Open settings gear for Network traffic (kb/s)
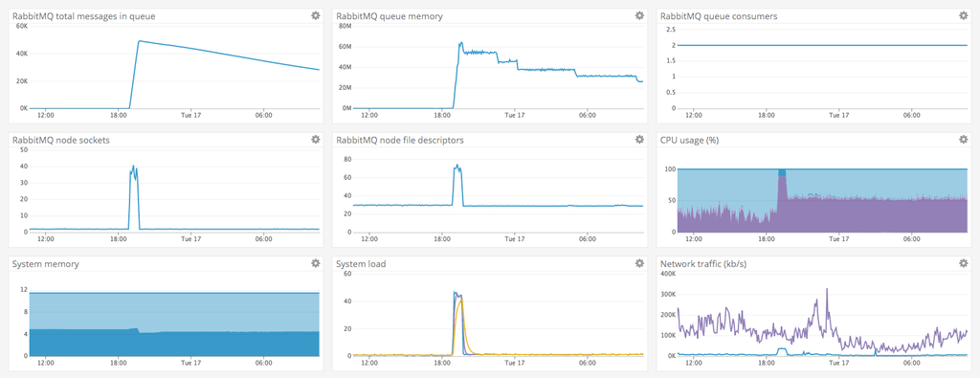980x378 pixels. point(963,264)
